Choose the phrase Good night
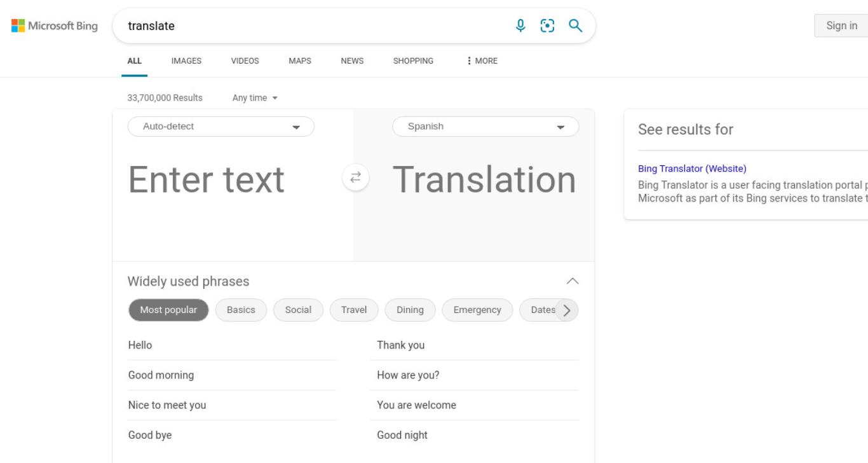 point(474,435)
